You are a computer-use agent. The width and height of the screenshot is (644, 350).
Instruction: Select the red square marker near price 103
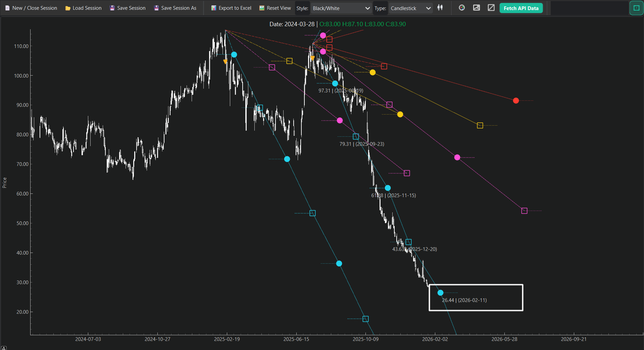click(x=384, y=66)
